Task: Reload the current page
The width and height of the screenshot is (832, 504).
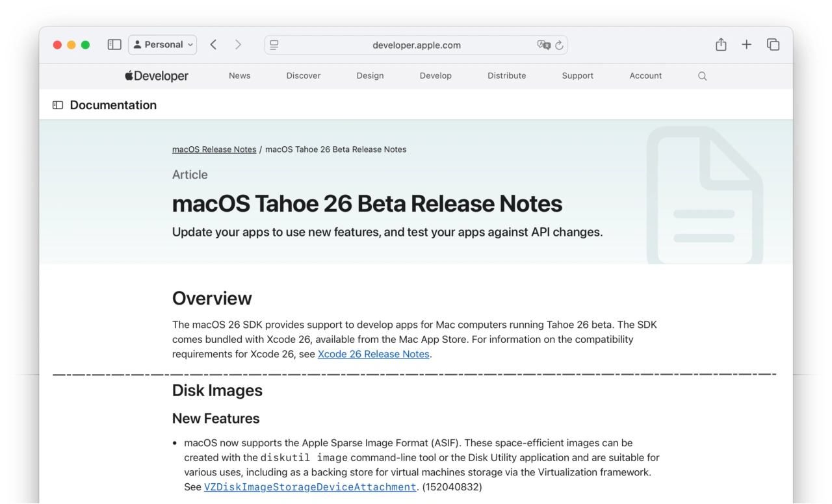Action: pos(559,45)
